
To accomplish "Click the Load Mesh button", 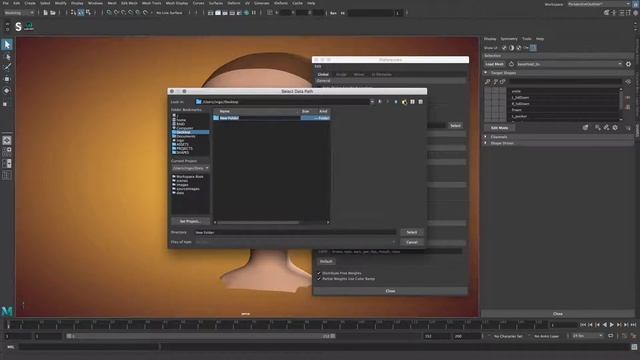I will (494, 64).
